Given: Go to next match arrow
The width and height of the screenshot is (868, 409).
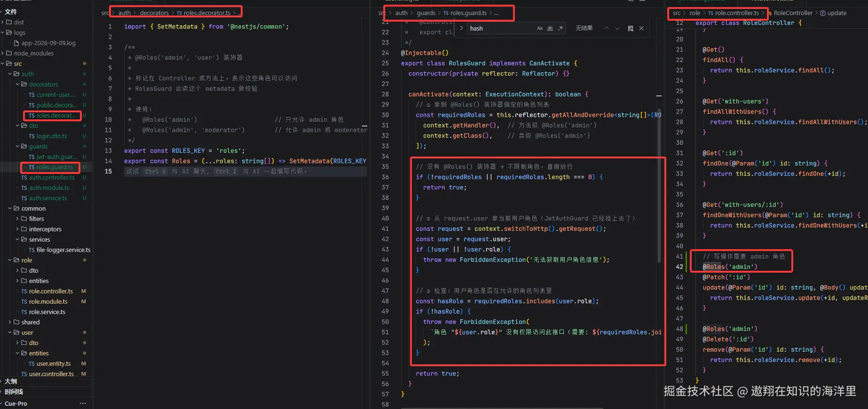Looking at the screenshot, I should tap(617, 28).
